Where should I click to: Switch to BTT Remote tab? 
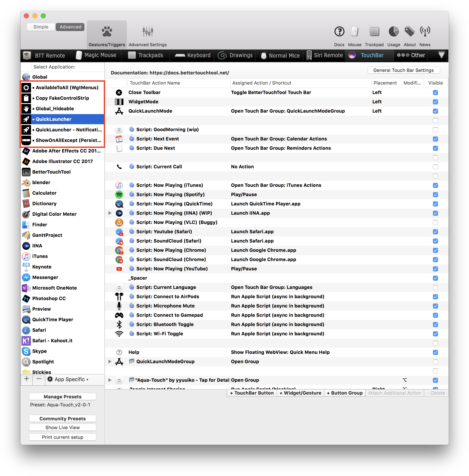[44, 55]
